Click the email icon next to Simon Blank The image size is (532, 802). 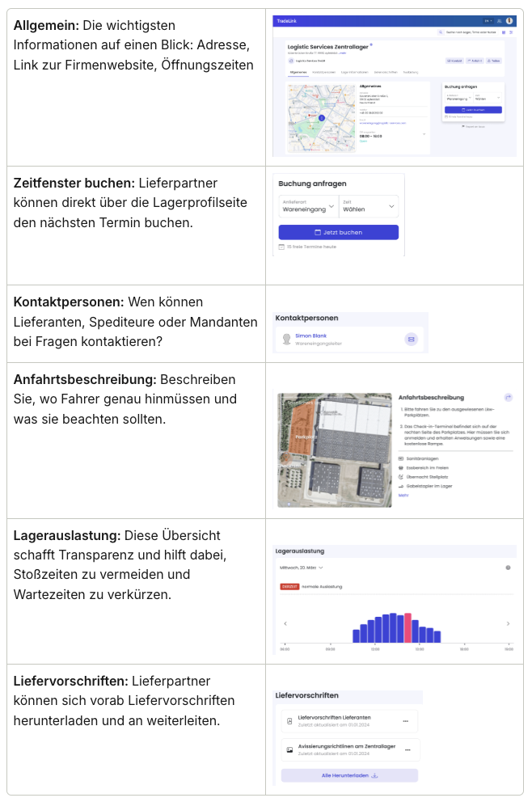coord(411,340)
